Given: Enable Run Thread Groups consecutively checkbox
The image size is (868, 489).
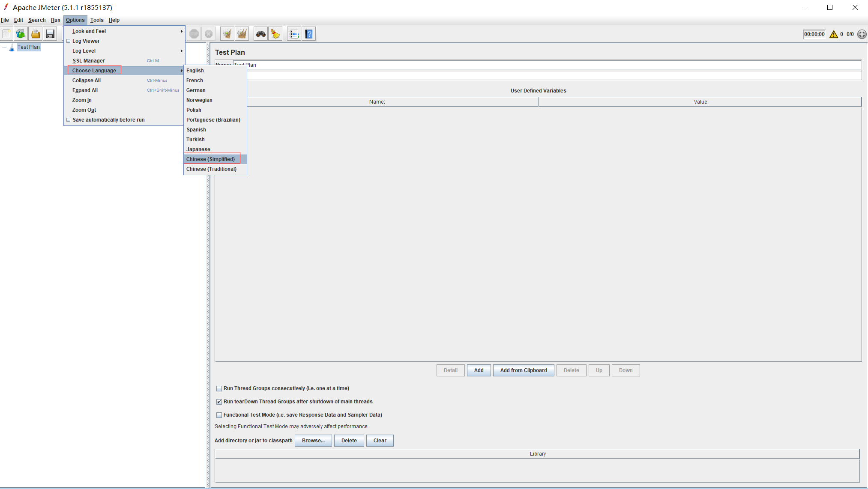Looking at the screenshot, I should (219, 389).
